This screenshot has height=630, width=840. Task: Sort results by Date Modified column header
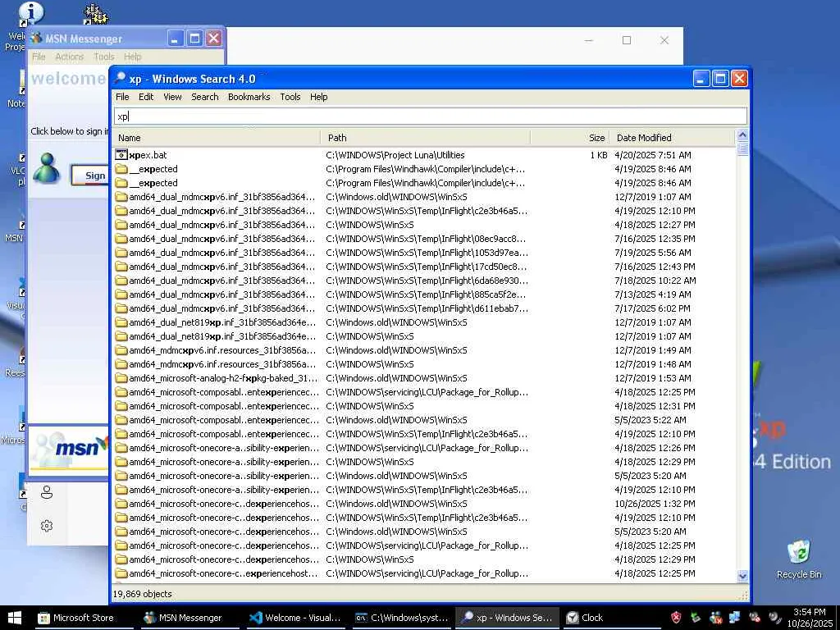[x=673, y=138]
